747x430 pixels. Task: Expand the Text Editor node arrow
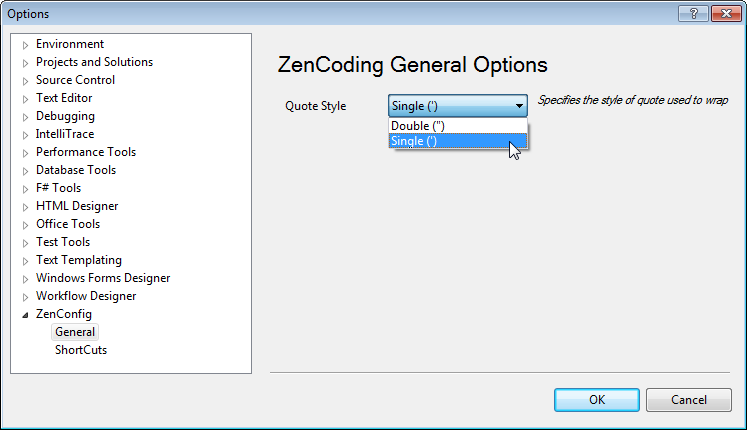[26, 98]
